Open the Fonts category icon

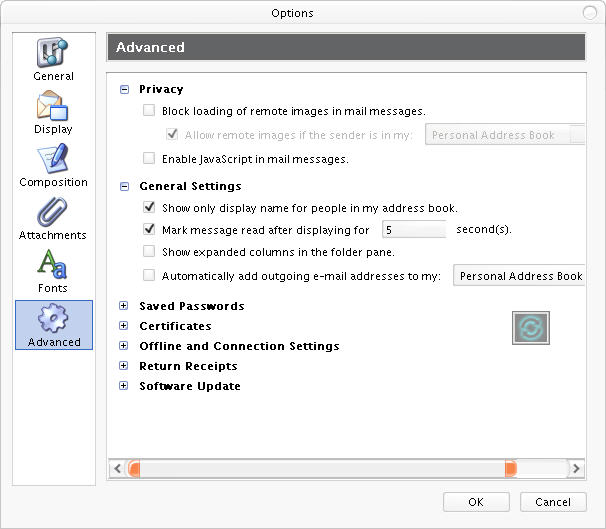coord(53,265)
